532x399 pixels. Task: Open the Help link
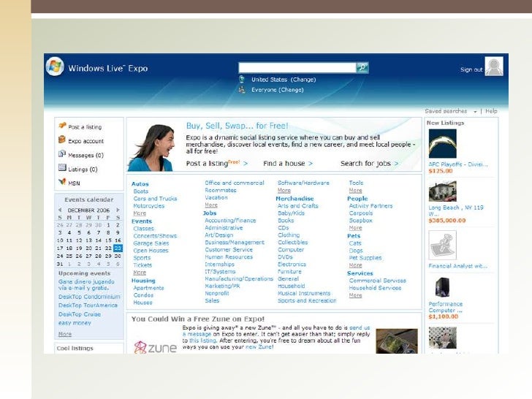[491, 111]
